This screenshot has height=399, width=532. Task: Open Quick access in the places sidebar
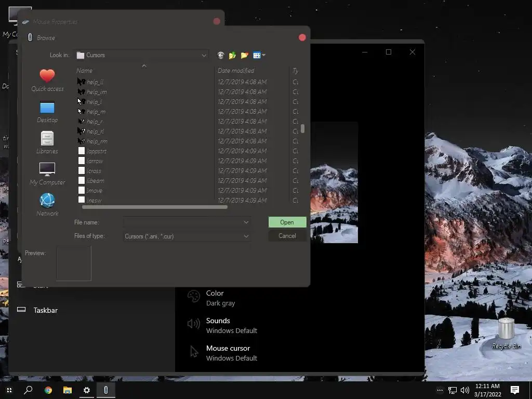tap(47, 81)
